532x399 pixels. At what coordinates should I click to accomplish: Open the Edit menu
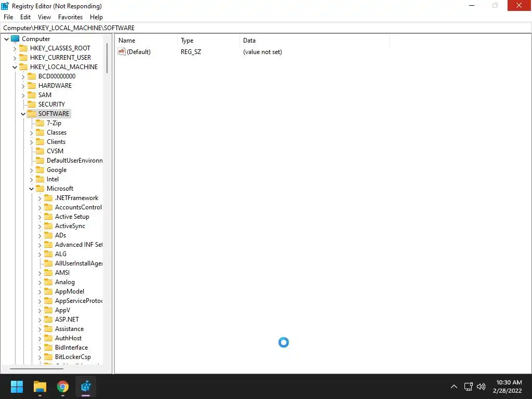coord(25,17)
